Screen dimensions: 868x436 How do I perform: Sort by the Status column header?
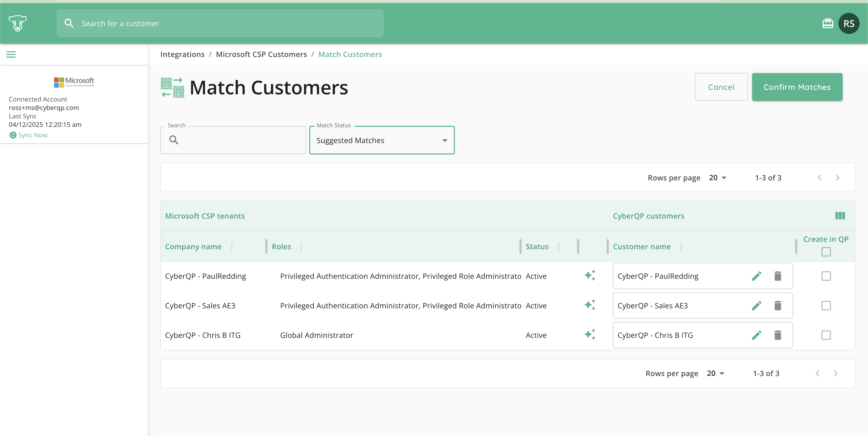pos(537,247)
